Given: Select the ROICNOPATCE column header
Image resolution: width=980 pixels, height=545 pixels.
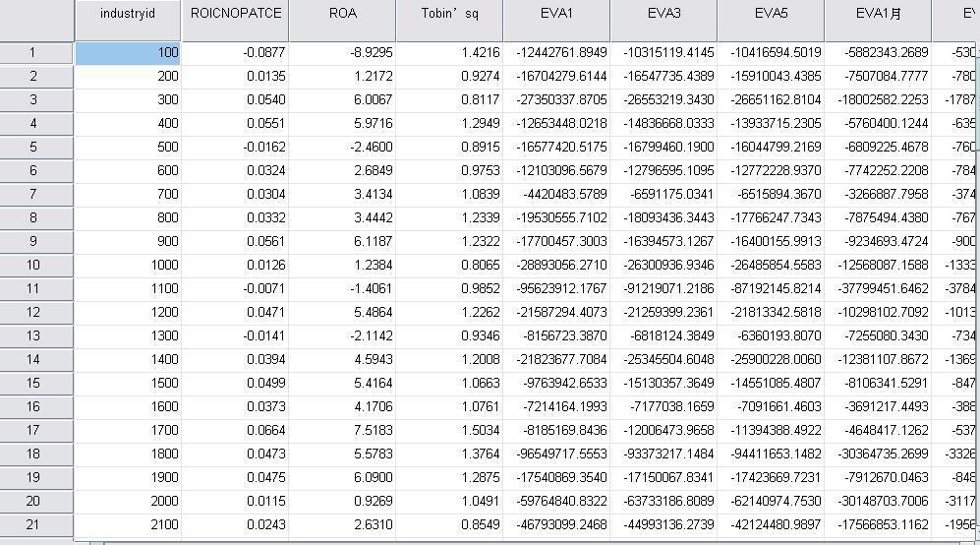Looking at the screenshot, I should pyautogui.click(x=235, y=14).
